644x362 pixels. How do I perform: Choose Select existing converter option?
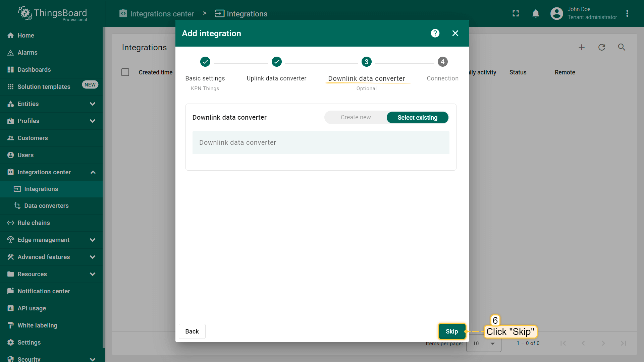[417, 117]
